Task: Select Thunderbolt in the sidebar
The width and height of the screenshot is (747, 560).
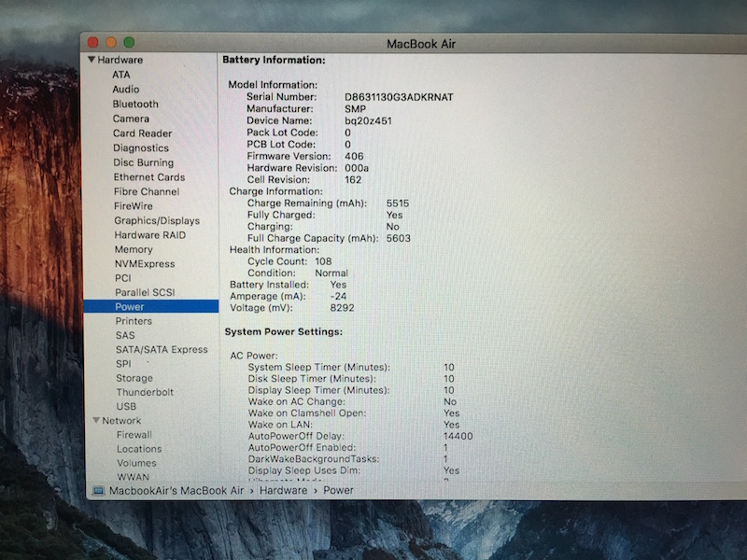Action: (x=145, y=392)
